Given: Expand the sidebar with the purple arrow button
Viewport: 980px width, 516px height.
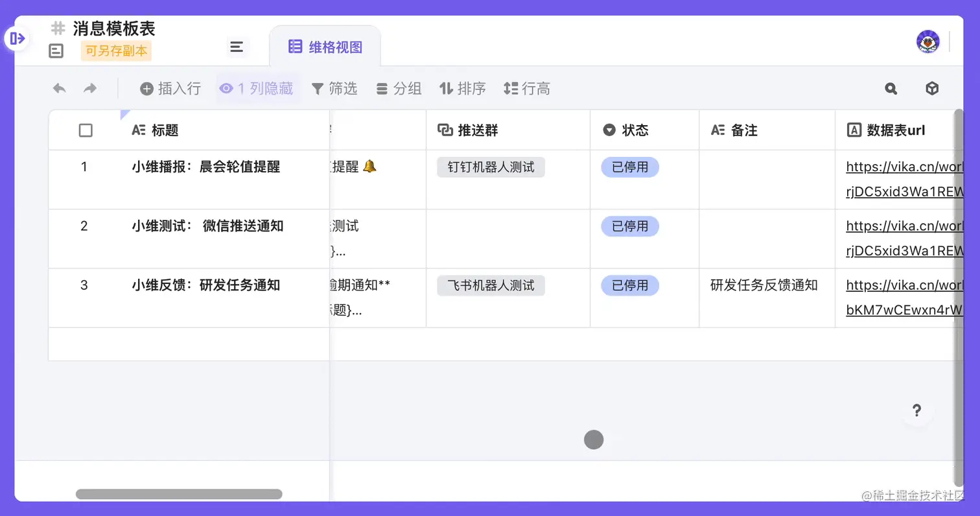Looking at the screenshot, I should coord(17,38).
